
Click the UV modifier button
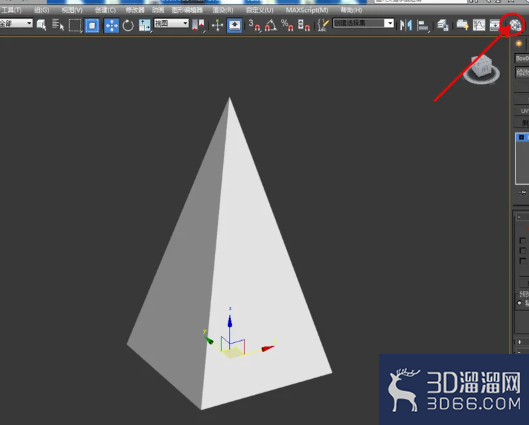point(522,111)
